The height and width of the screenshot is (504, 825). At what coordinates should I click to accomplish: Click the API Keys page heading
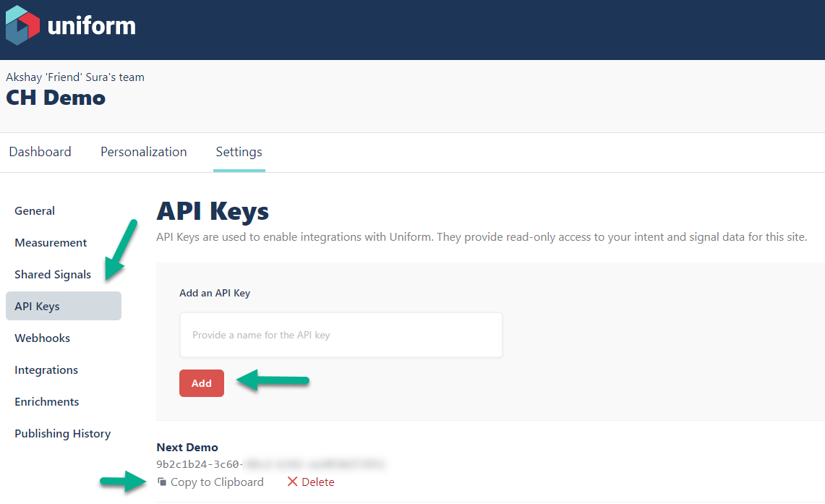213,211
